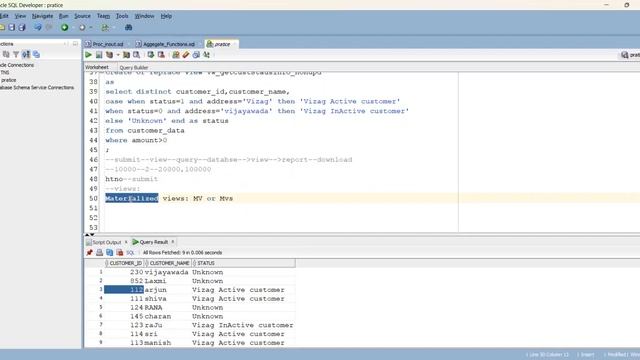Open the Run menu
640x360 pixels.
pyautogui.click(x=64, y=16)
